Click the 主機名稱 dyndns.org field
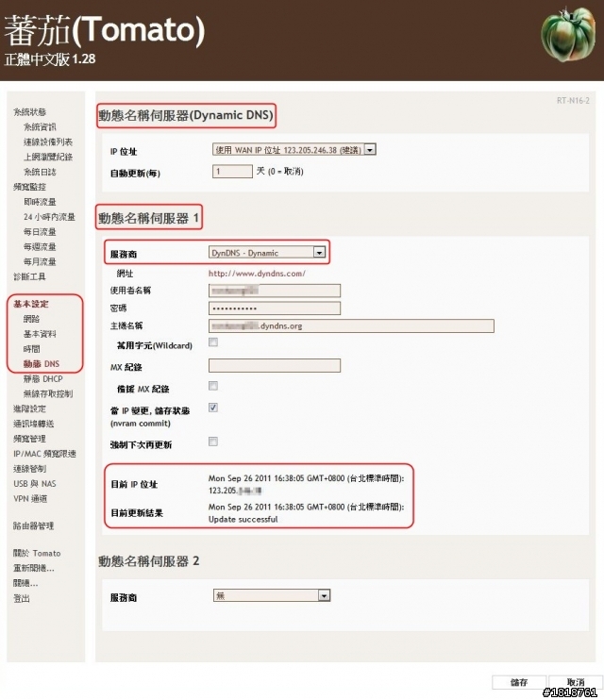This screenshot has width=604, height=700. [351, 325]
